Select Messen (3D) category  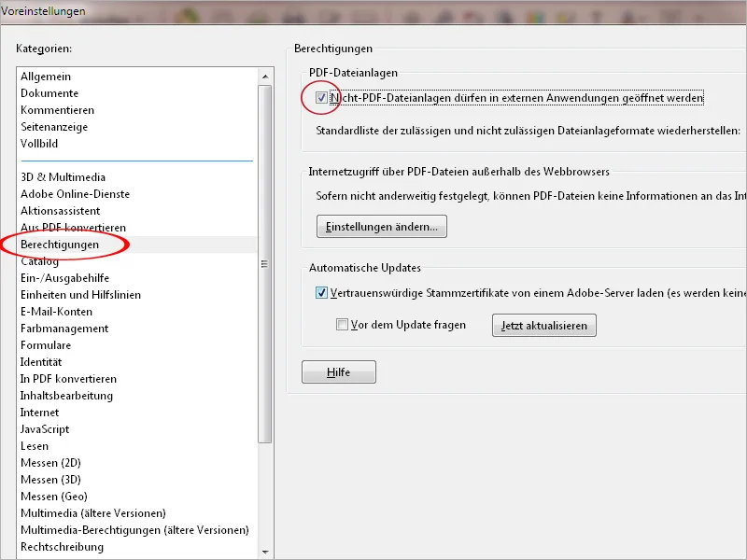point(50,480)
